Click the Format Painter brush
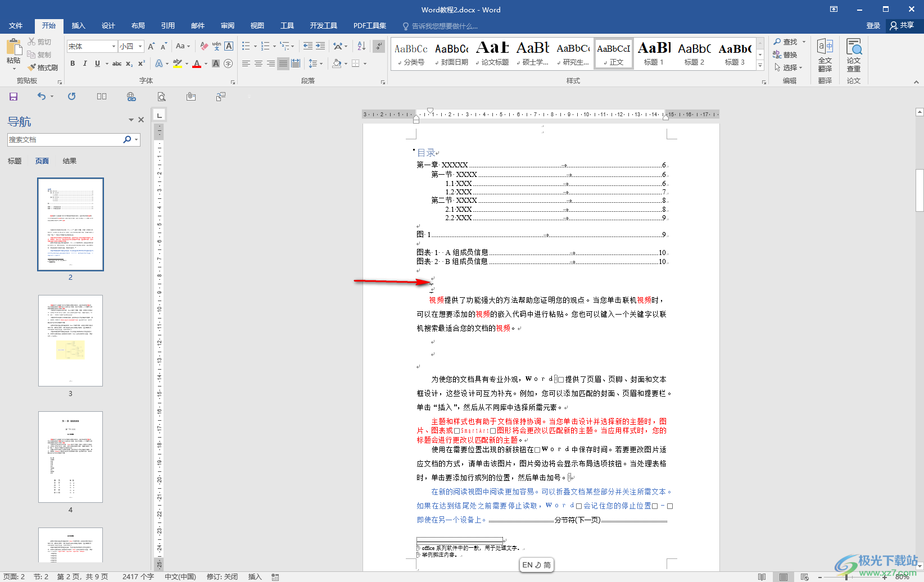The height and width of the screenshot is (582, 924). pyautogui.click(x=43, y=67)
